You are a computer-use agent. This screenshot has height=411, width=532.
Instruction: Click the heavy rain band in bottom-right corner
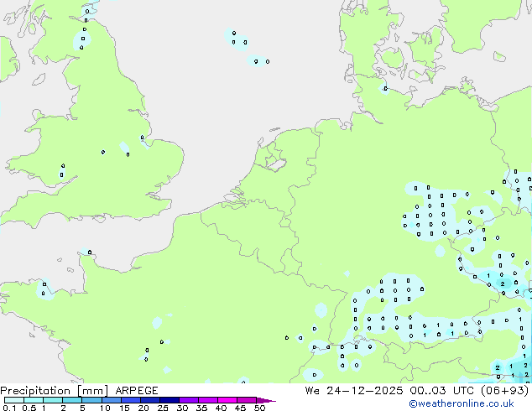click(x=514, y=367)
